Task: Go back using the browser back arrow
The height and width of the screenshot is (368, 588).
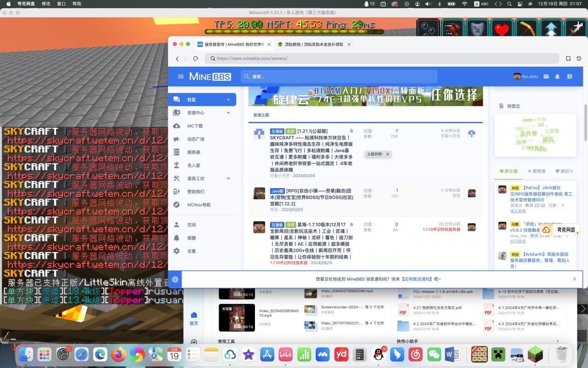Action: pyautogui.click(x=177, y=58)
